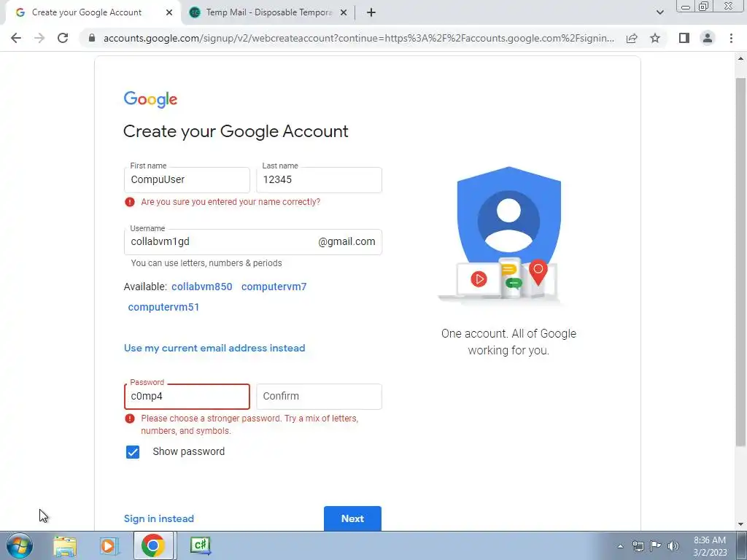
Task: Click the padlock site info icon
Action: pos(92,38)
